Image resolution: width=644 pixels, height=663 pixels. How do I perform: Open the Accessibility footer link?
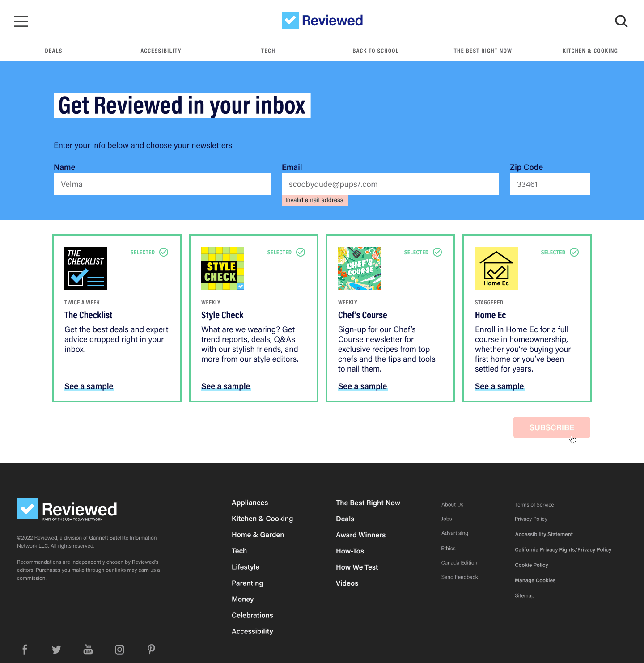[x=252, y=631]
